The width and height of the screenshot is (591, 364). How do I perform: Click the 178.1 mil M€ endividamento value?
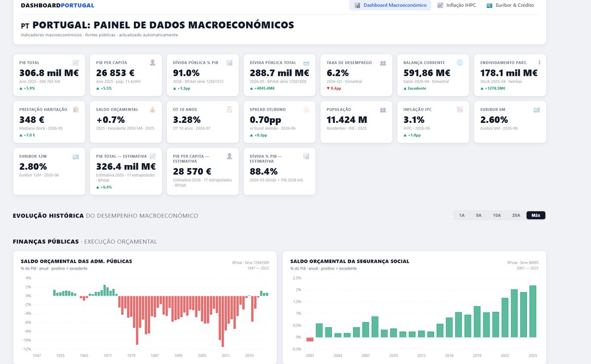click(509, 73)
